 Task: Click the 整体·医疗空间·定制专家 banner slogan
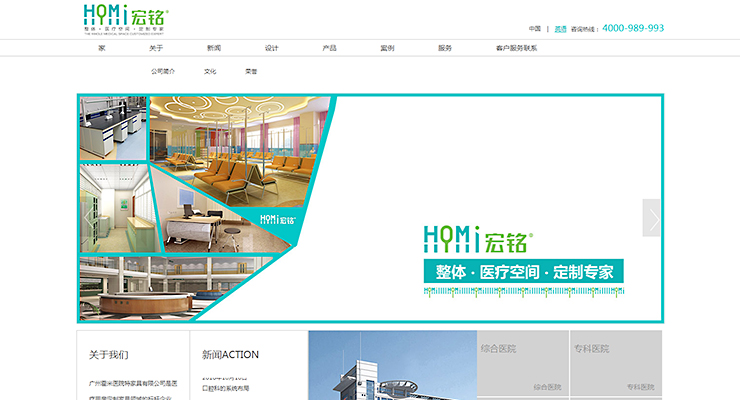[524, 271]
